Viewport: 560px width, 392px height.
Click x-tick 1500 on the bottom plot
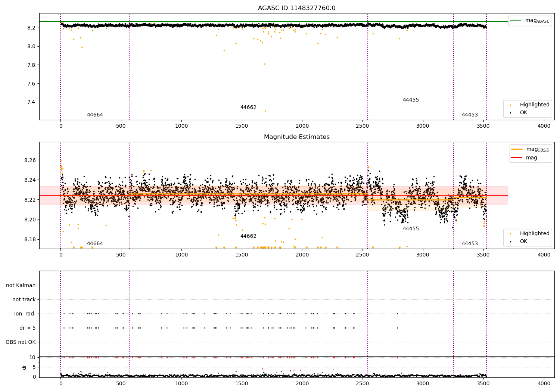[x=242, y=384]
